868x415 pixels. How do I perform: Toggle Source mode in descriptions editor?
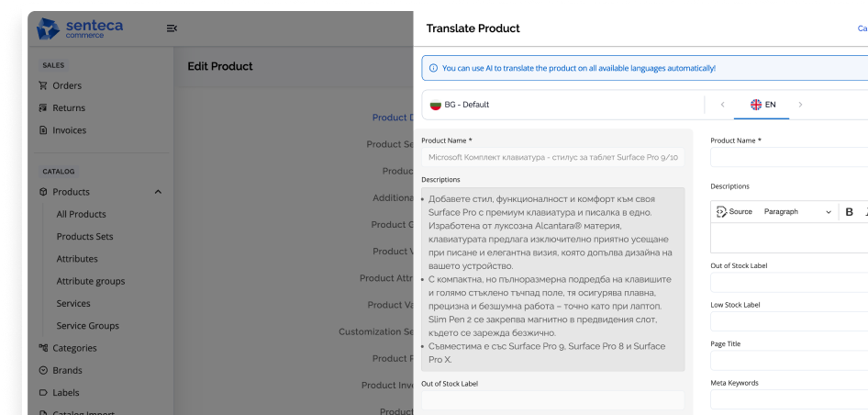(x=734, y=211)
